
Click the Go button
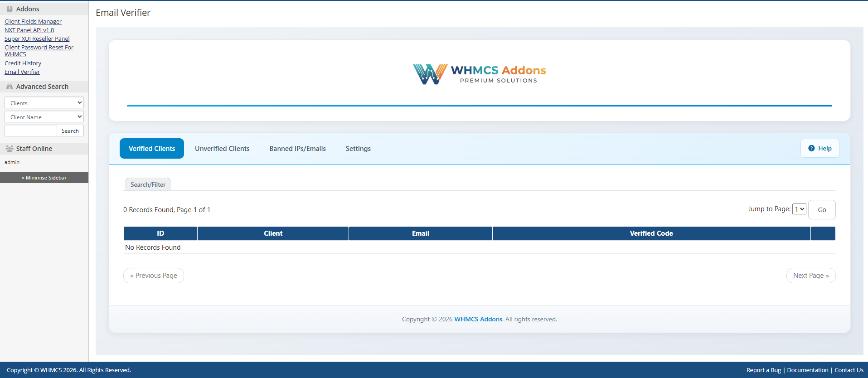click(x=822, y=210)
